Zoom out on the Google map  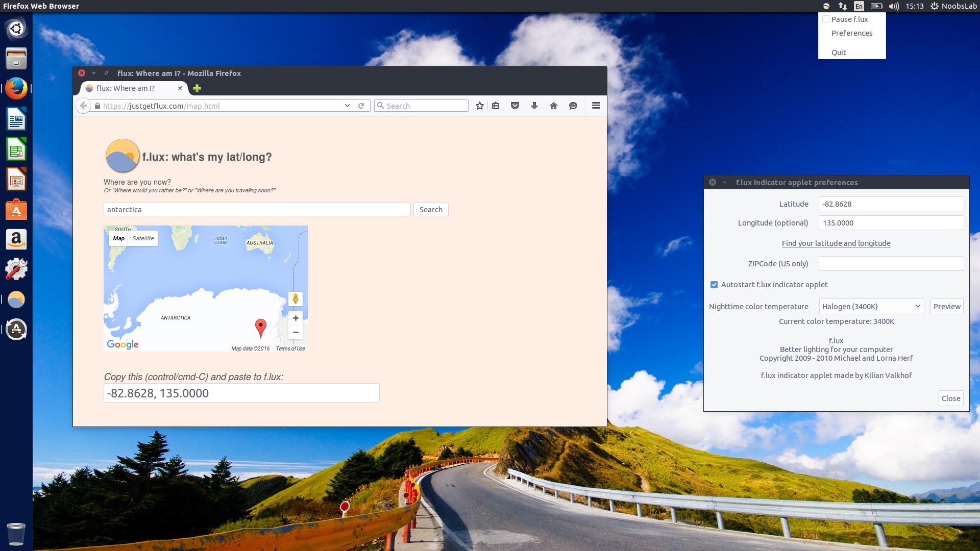296,333
